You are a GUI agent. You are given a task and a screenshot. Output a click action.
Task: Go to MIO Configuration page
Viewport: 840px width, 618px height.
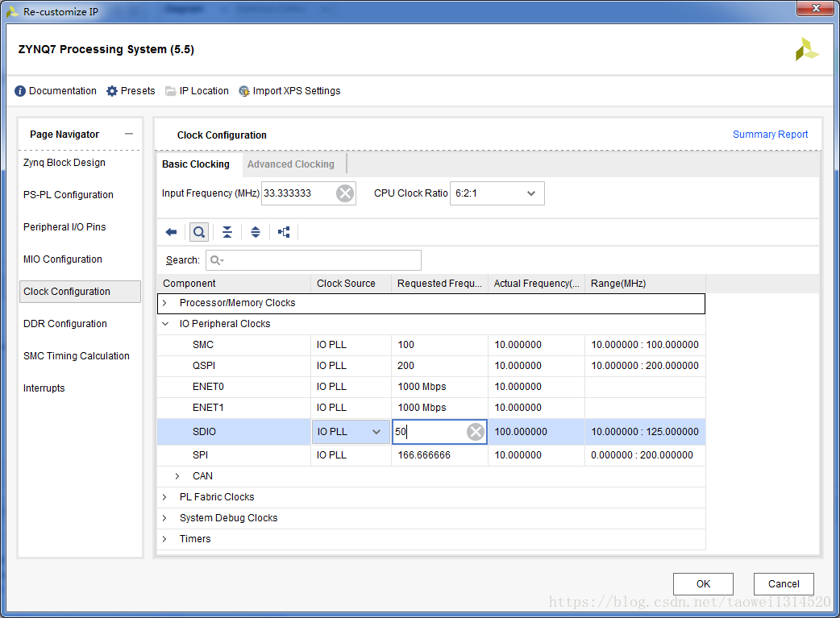63,259
